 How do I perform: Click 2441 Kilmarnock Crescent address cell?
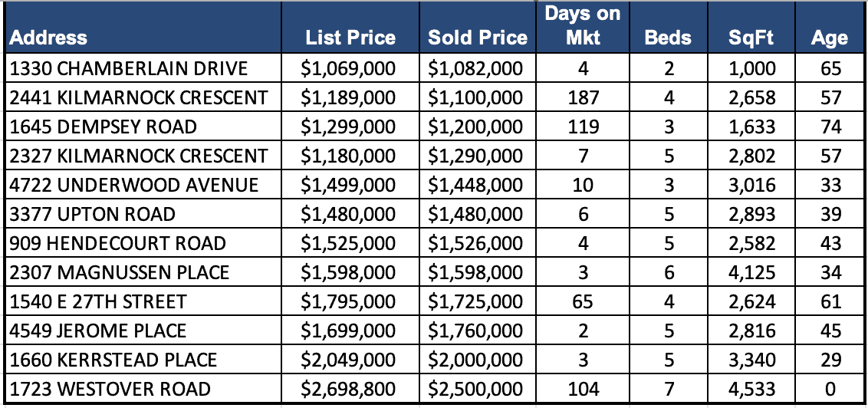pos(139,98)
